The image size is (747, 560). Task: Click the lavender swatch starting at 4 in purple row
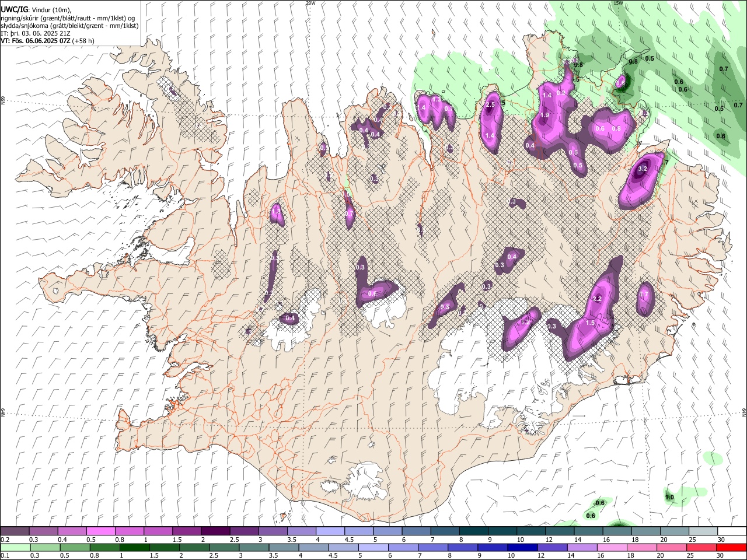(x=329, y=531)
